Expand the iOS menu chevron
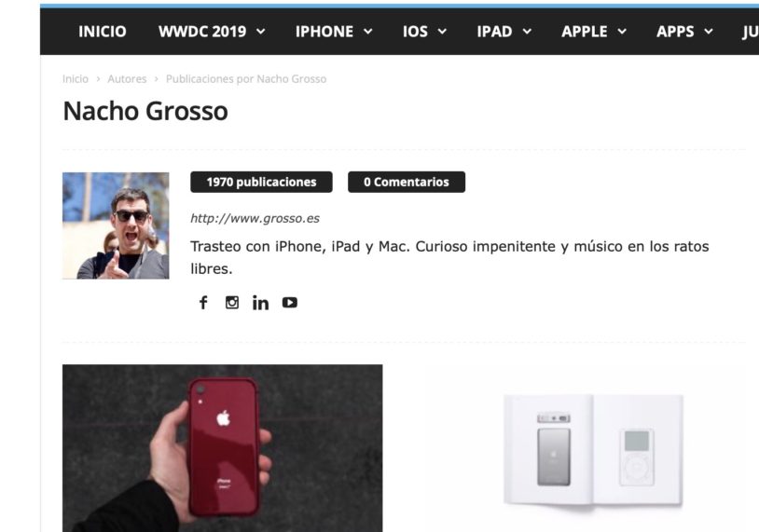This screenshot has width=759, height=532. pyautogui.click(x=442, y=32)
